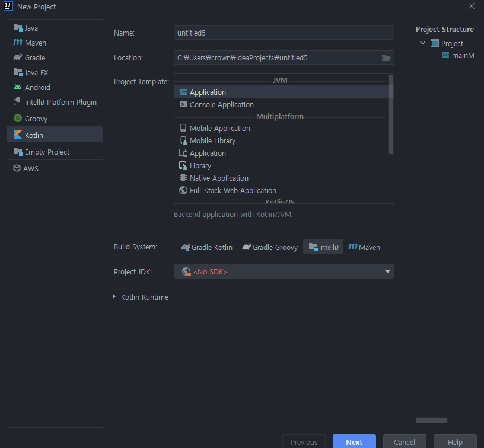Click the Previous button

[304, 441]
